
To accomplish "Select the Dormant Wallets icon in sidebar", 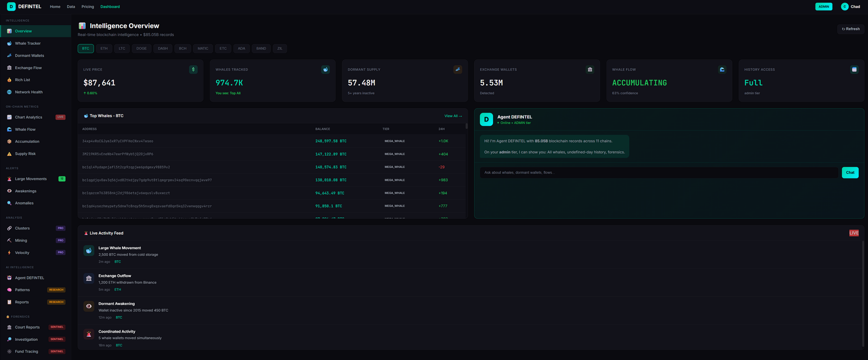I will tap(9, 55).
